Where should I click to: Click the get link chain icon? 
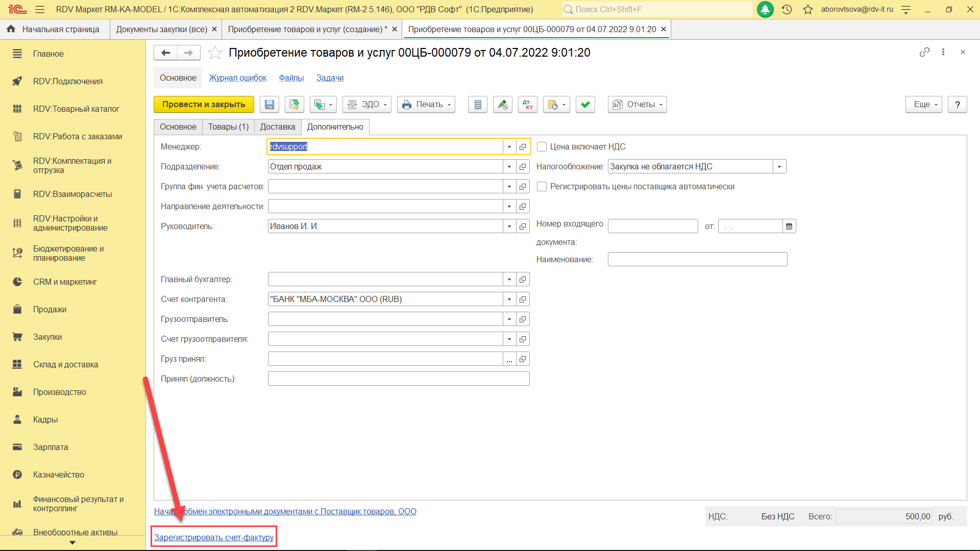924,52
